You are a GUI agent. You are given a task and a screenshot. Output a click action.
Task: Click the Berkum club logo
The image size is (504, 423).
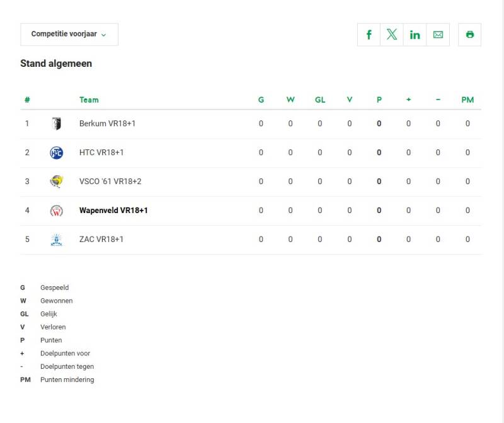click(56, 124)
